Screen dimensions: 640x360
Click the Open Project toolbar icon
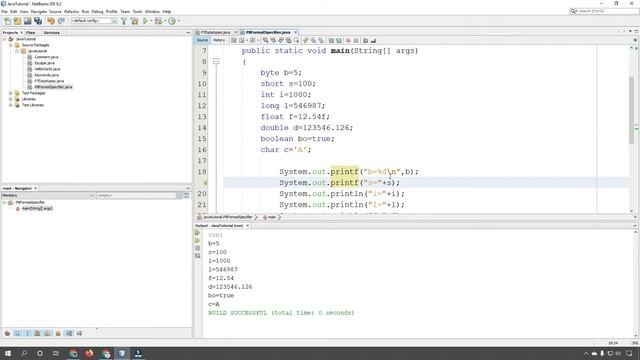(x=27, y=21)
